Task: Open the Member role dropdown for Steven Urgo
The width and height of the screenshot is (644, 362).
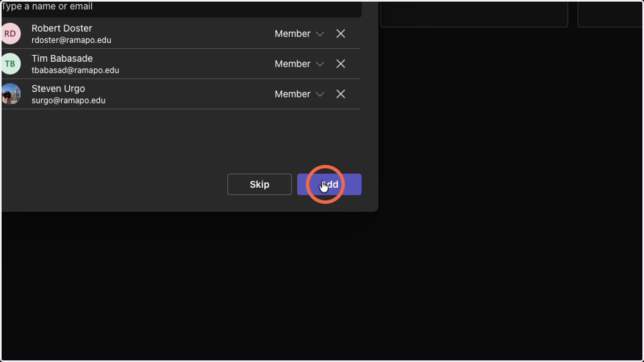Action: [299, 94]
